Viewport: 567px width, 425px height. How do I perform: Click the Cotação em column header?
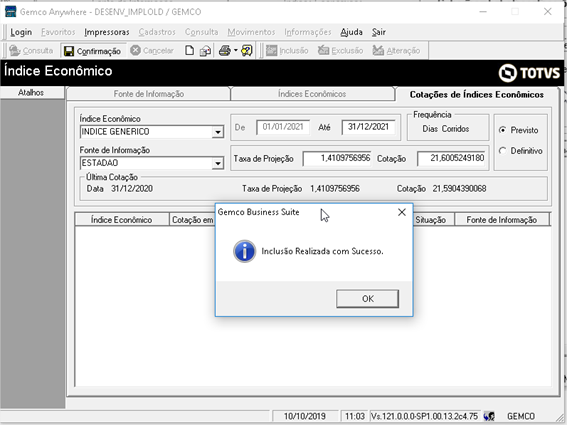[192, 220]
